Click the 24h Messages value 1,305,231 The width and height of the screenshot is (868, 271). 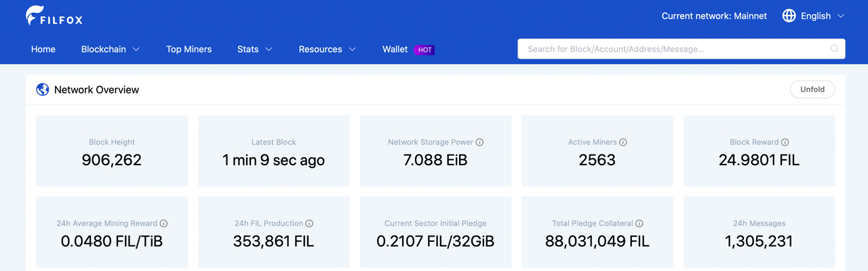pyautogui.click(x=759, y=241)
